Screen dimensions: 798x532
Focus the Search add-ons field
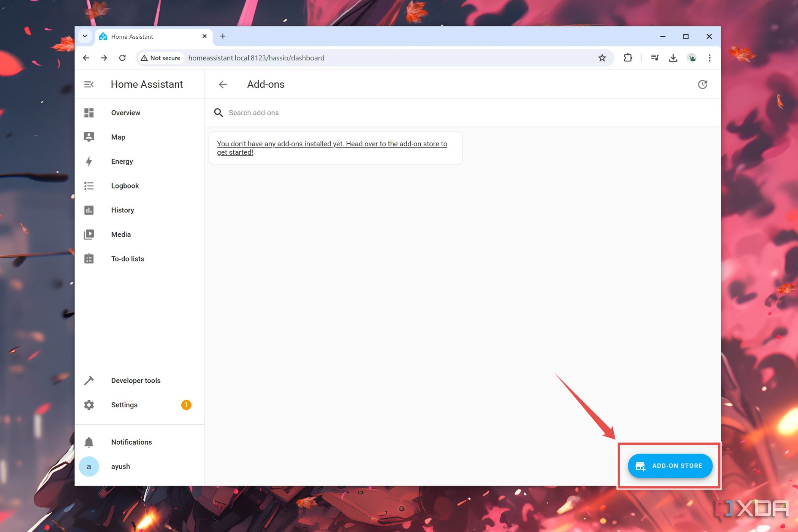[x=462, y=113]
